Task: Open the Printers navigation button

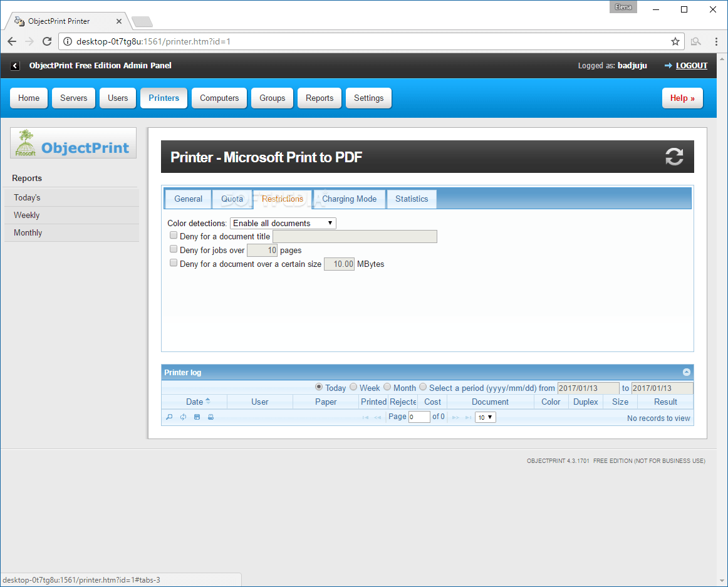Action: pos(164,98)
